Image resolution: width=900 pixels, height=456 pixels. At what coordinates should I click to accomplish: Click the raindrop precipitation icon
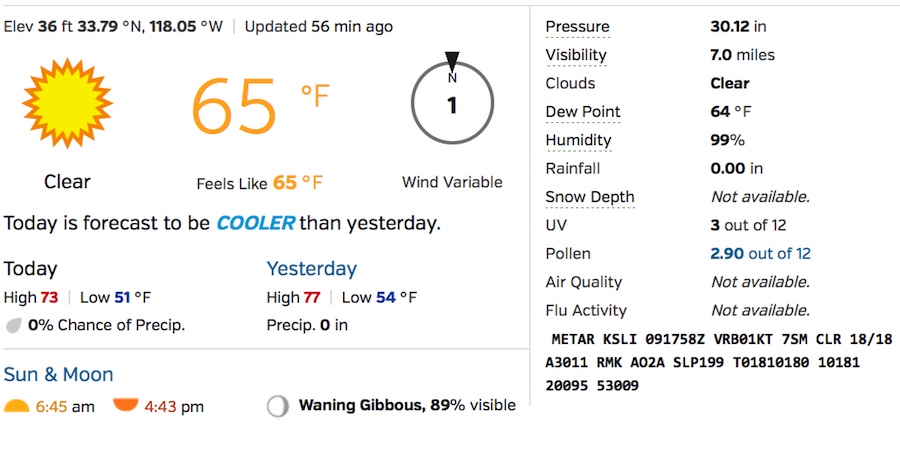click(x=14, y=325)
